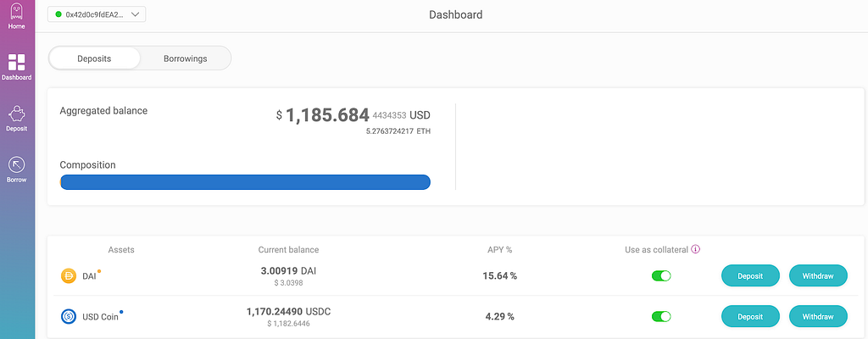Image resolution: width=868 pixels, height=339 pixels.
Task: Click the USD Coin 4.29% APY value
Action: click(x=500, y=317)
